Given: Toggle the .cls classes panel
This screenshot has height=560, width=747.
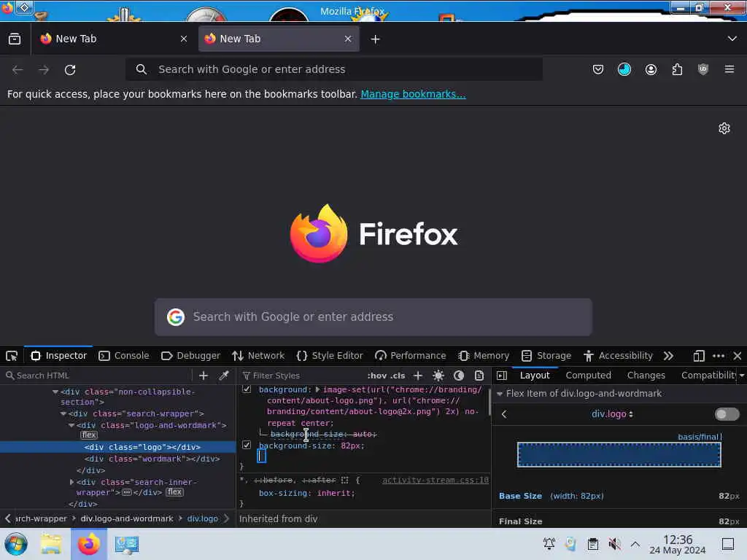Looking at the screenshot, I should coord(396,376).
